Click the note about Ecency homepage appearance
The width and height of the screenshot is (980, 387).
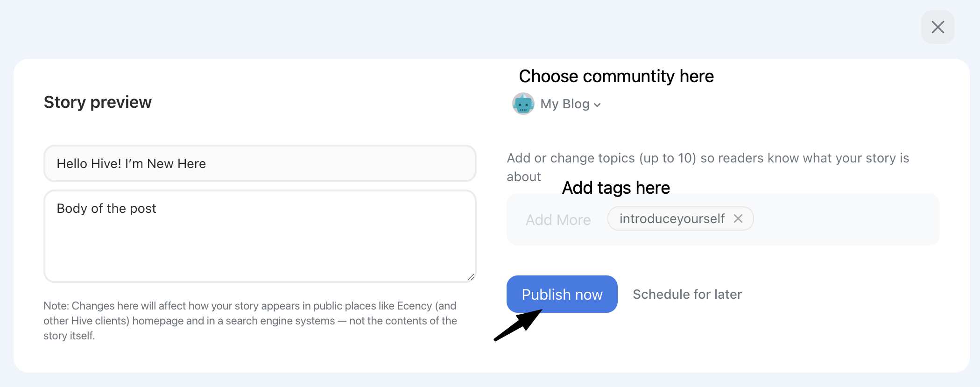tap(250, 321)
